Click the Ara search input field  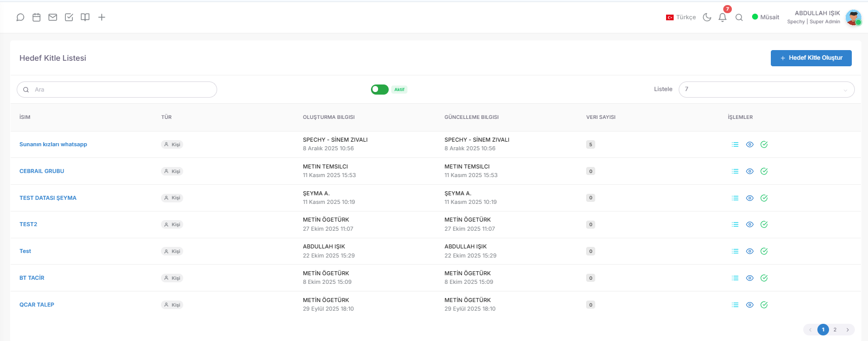[x=117, y=90]
